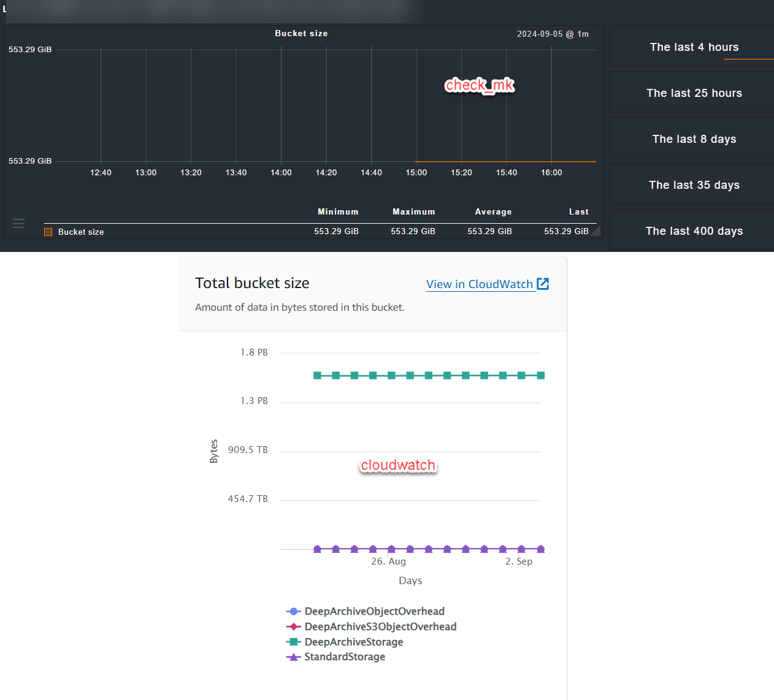The width and height of the screenshot is (774, 700).
Task: Click the Bucket size graph title
Action: tap(301, 34)
